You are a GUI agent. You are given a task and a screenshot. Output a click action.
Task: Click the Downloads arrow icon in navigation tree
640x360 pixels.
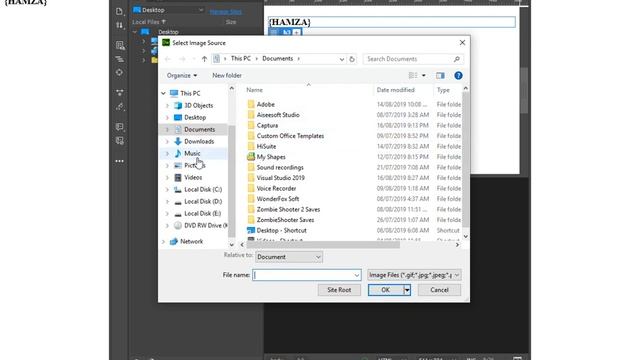[178, 141]
